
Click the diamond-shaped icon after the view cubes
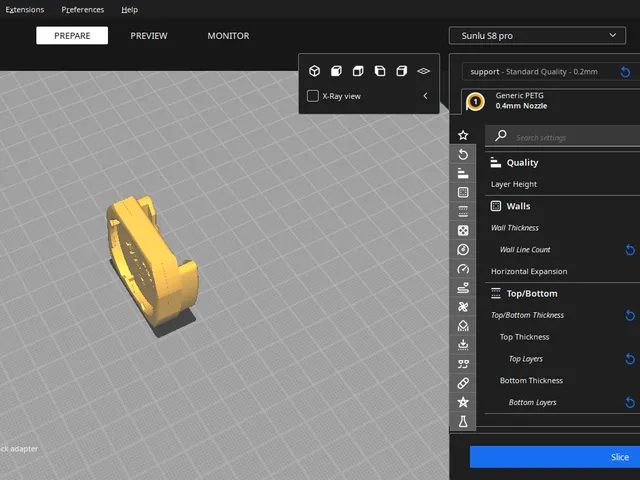click(424, 71)
